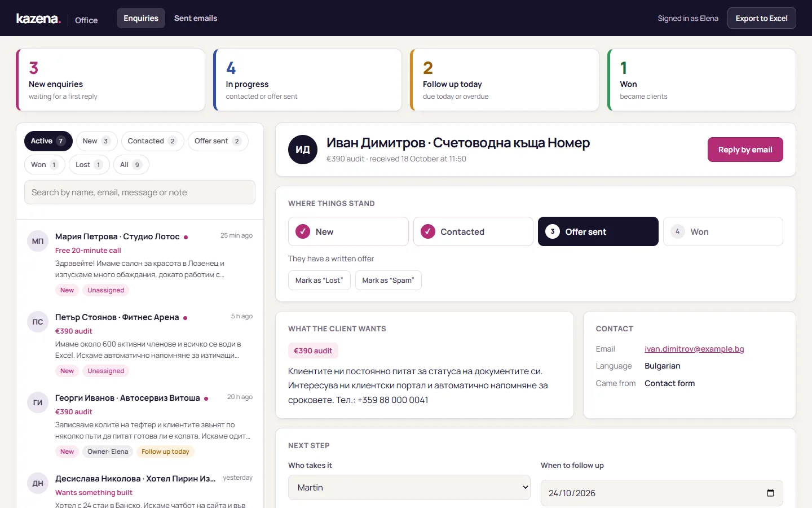Image resolution: width=812 pixels, height=508 pixels.
Task: Click the €390 audit tag in client wants
Action: click(313, 351)
